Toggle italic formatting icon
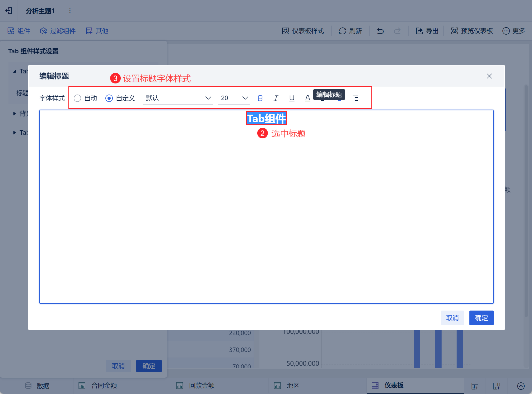The width and height of the screenshot is (532, 394). [276, 98]
